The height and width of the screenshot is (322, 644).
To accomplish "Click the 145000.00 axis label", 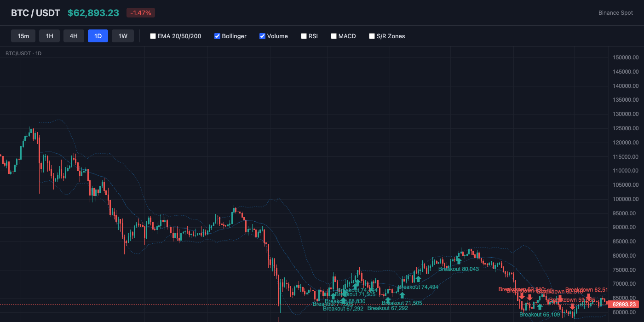I will coord(626,72).
